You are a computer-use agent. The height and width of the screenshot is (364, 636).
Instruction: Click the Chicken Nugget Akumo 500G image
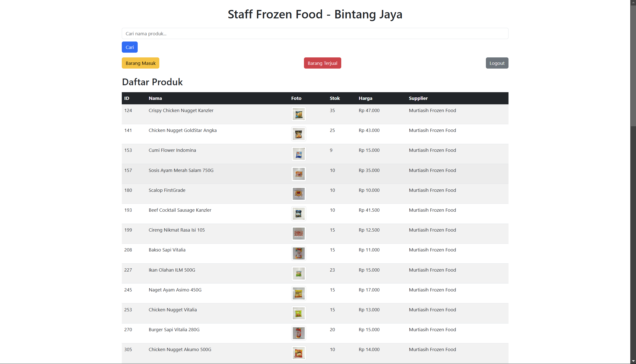point(298,353)
